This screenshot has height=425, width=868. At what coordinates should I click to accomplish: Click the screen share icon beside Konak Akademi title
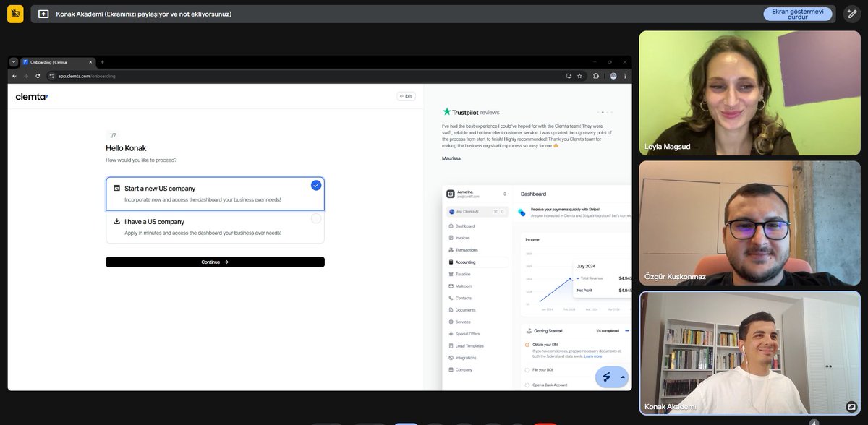coord(43,14)
